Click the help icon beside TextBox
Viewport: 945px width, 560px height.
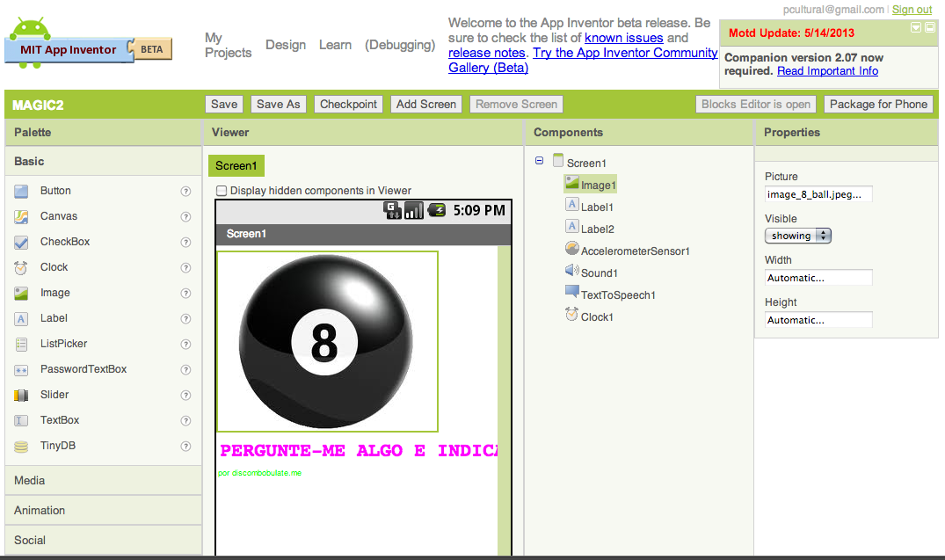coord(185,420)
